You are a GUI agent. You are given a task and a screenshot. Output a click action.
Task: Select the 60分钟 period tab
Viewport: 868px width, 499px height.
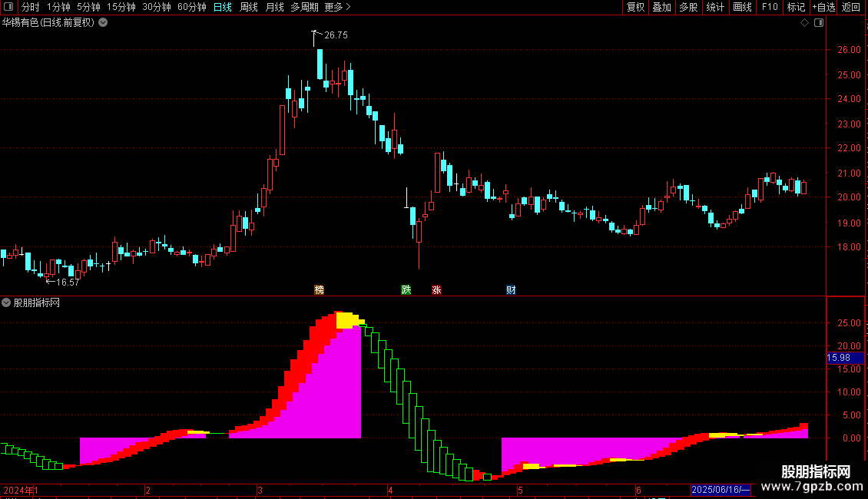(191, 7)
